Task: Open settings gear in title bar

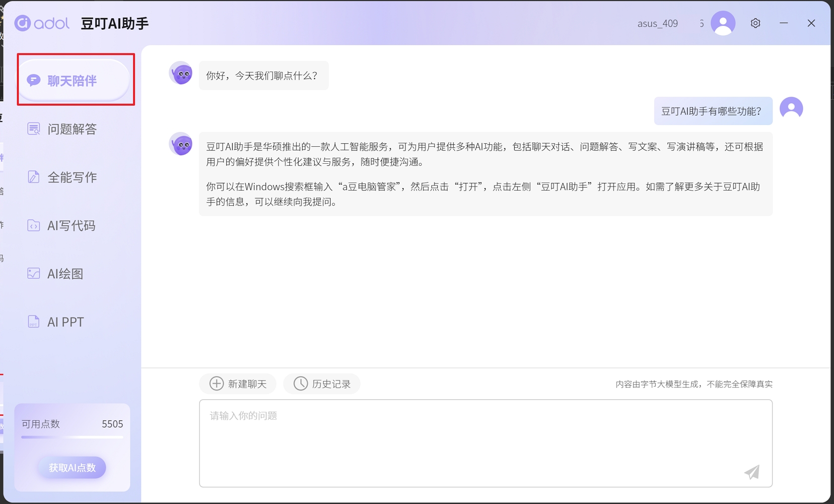Action: 756,23
